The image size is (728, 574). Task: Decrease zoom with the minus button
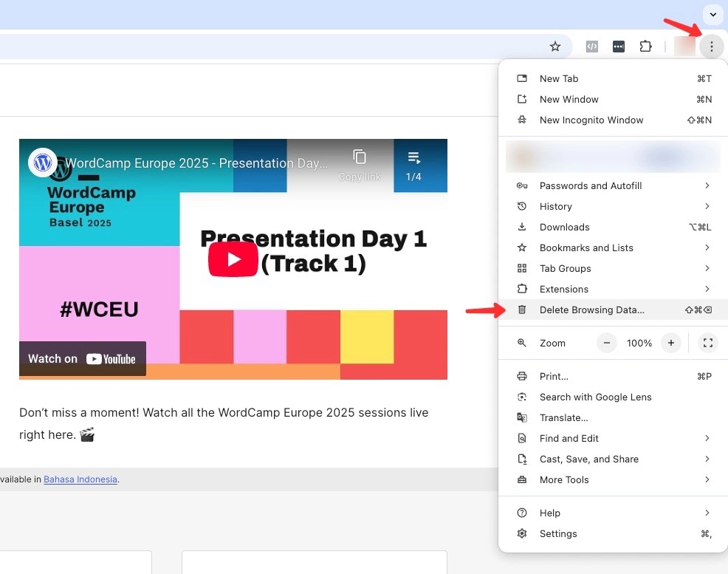point(606,343)
